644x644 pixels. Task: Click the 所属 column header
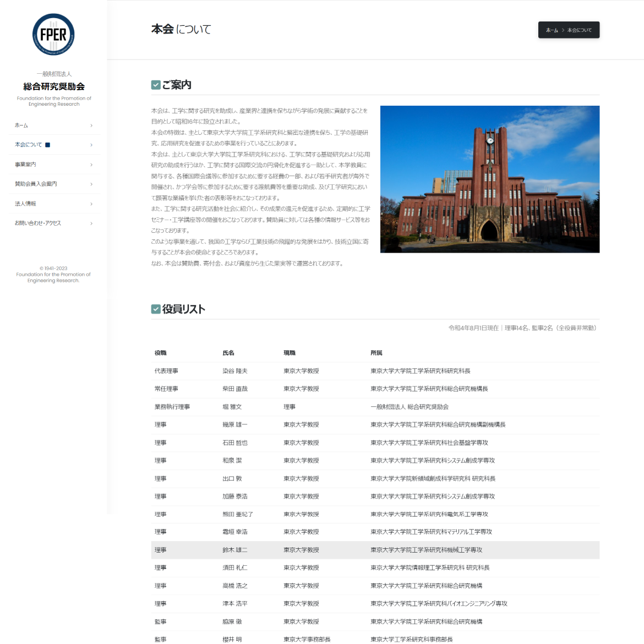pos(376,353)
